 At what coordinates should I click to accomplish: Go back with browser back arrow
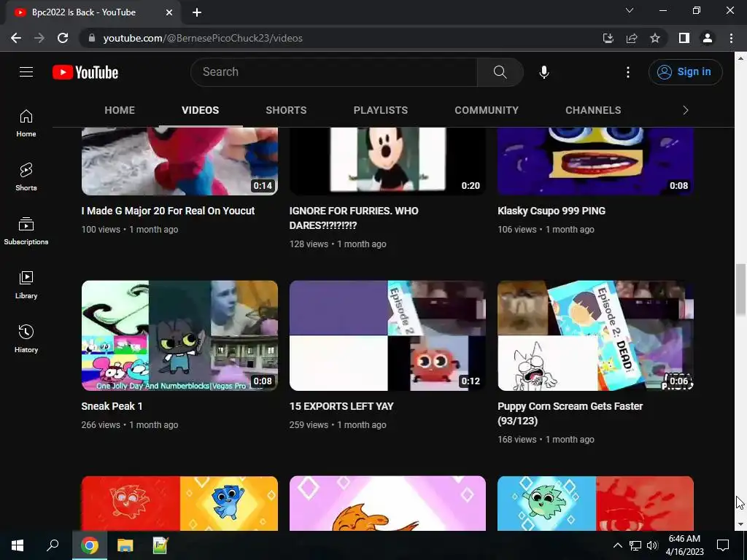(x=16, y=38)
